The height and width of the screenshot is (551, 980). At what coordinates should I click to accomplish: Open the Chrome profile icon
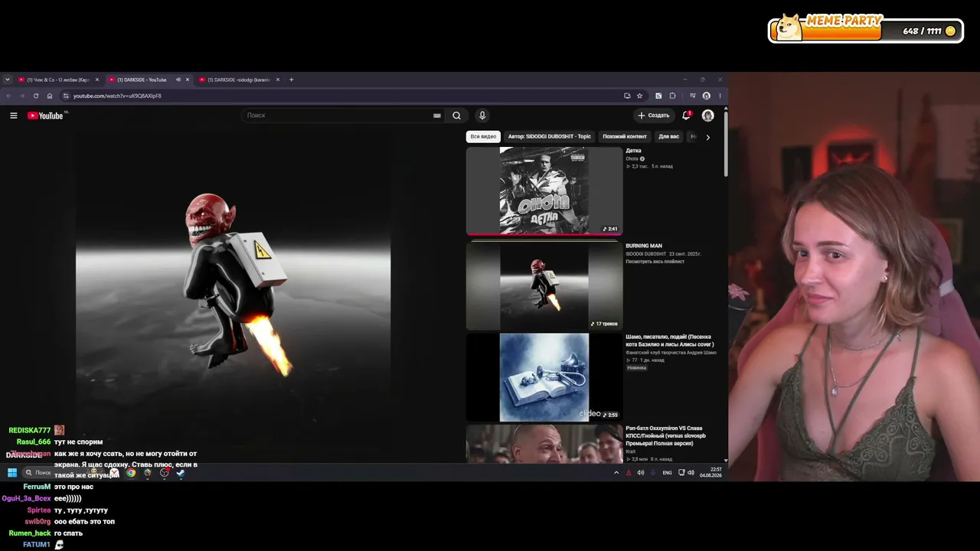coord(706,96)
